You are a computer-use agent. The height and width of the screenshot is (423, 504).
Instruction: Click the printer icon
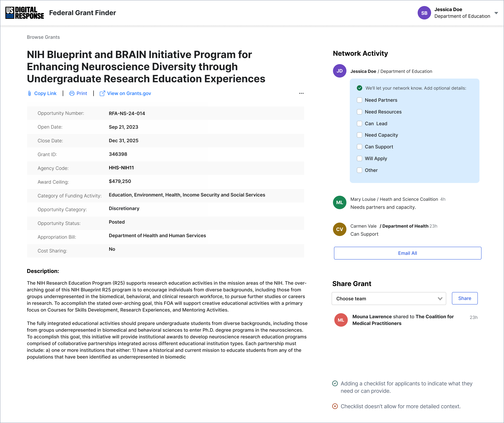72,93
